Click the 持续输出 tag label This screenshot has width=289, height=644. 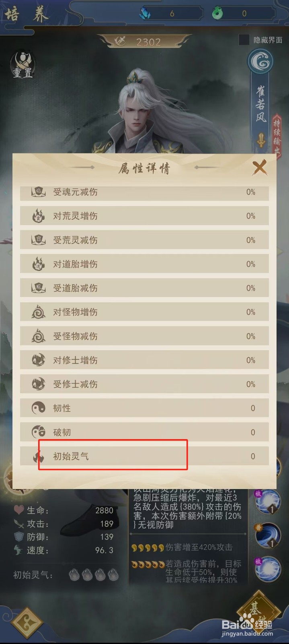coord(277,135)
